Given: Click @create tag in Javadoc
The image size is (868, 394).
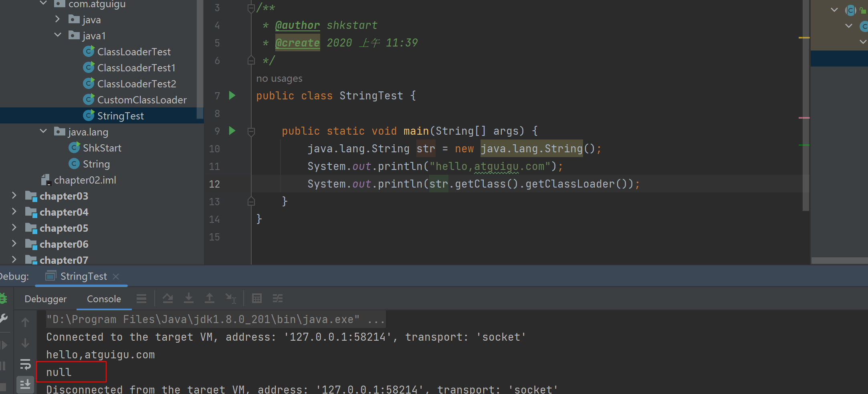Looking at the screenshot, I should tap(297, 43).
